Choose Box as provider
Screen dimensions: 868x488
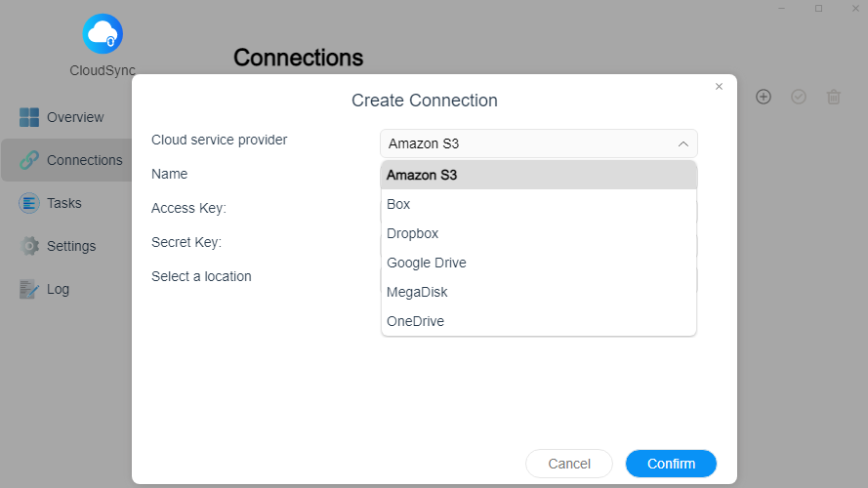click(x=539, y=204)
